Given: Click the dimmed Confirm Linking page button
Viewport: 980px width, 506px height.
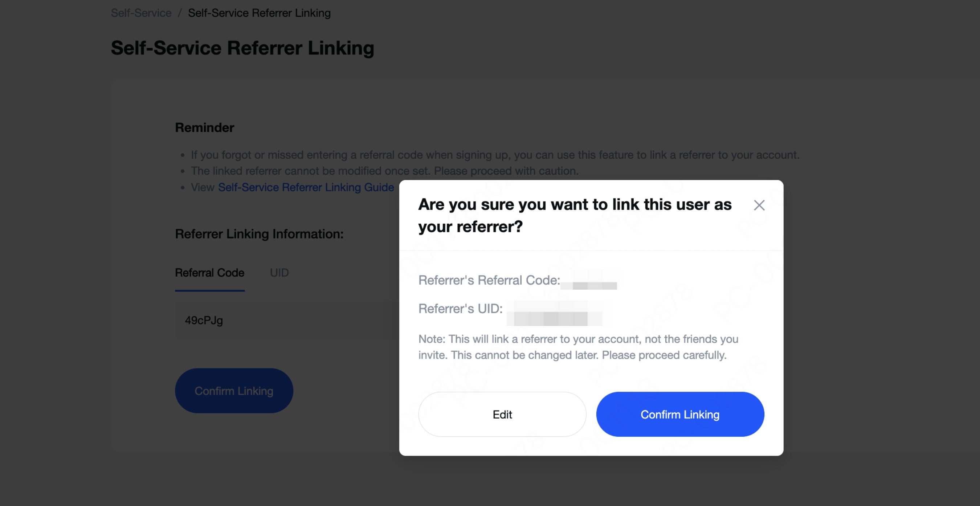Looking at the screenshot, I should click(234, 391).
